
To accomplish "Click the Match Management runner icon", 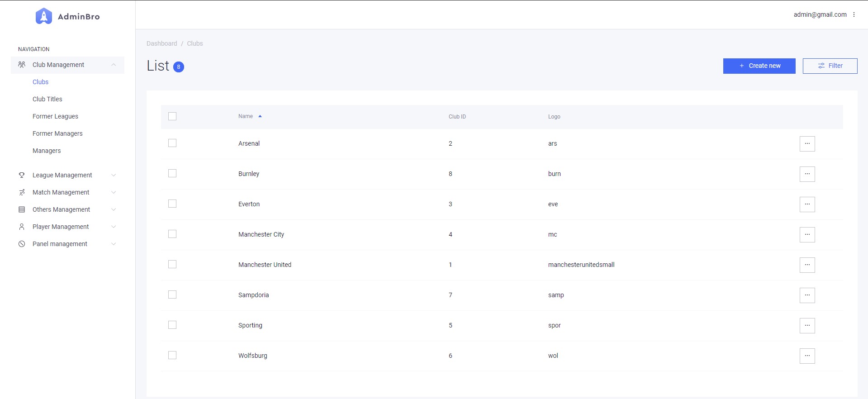I will pyautogui.click(x=22, y=192).
